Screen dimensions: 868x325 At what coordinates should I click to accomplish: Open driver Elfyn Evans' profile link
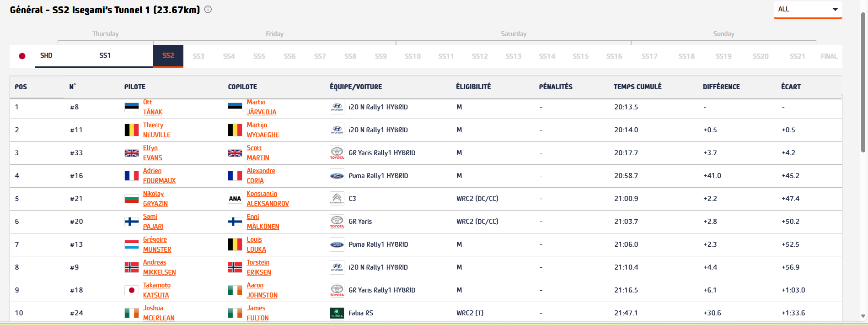coord(153,153)
